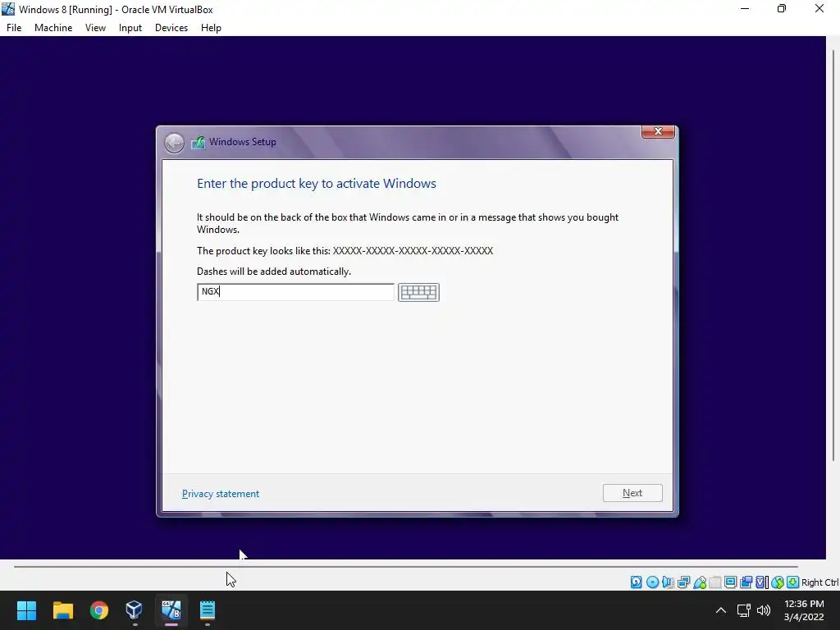
Task: Click the Right Ctrl host key label
Action: 819,582
